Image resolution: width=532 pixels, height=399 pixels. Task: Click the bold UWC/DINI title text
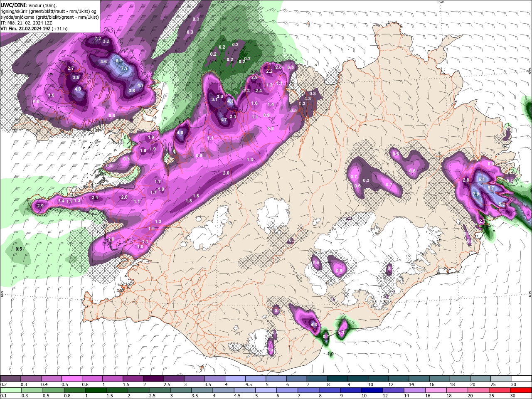13,5
